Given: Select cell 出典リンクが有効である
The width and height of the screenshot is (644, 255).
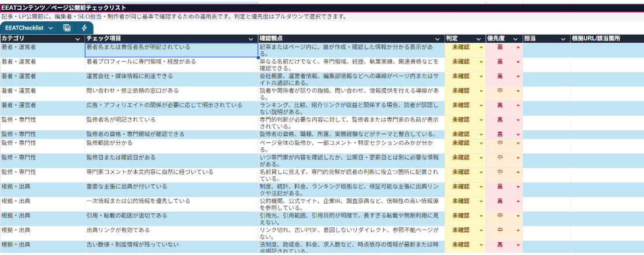Looking at the screenshot, I should click(x=171, y=233).
